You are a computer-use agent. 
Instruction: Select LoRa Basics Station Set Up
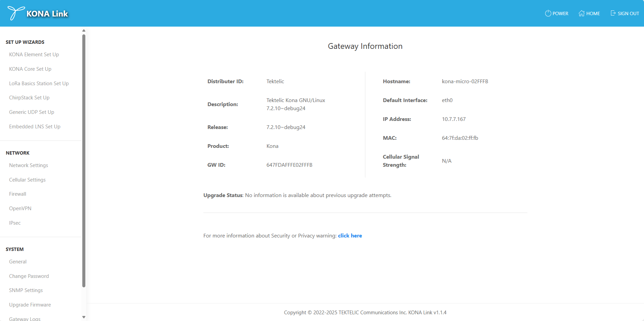point(39,83)
